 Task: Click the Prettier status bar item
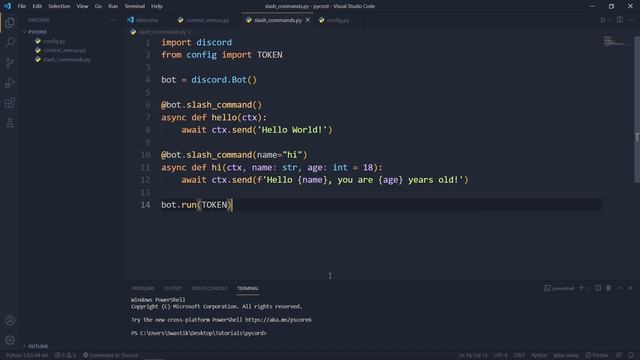pos(597,355)
